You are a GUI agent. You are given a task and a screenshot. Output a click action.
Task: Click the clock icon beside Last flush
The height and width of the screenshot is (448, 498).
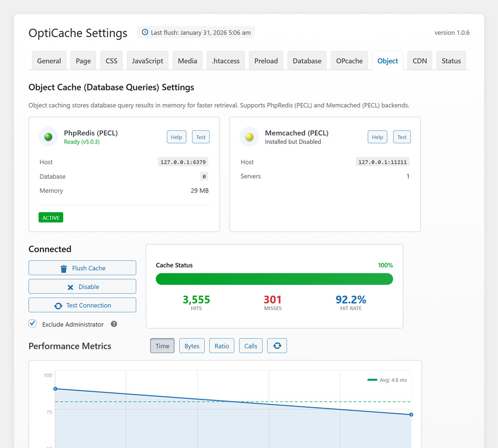[145, 32]
